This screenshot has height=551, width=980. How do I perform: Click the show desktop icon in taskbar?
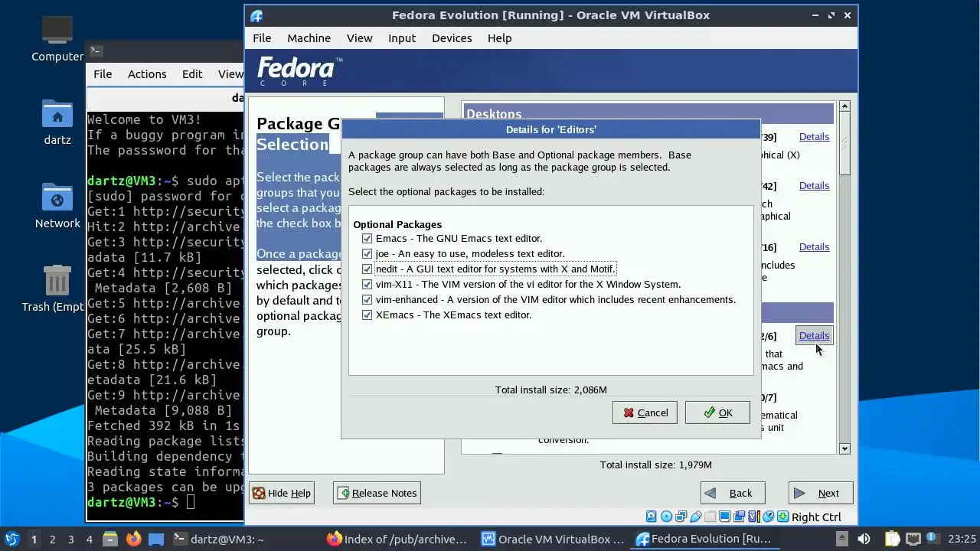point(156,540)
